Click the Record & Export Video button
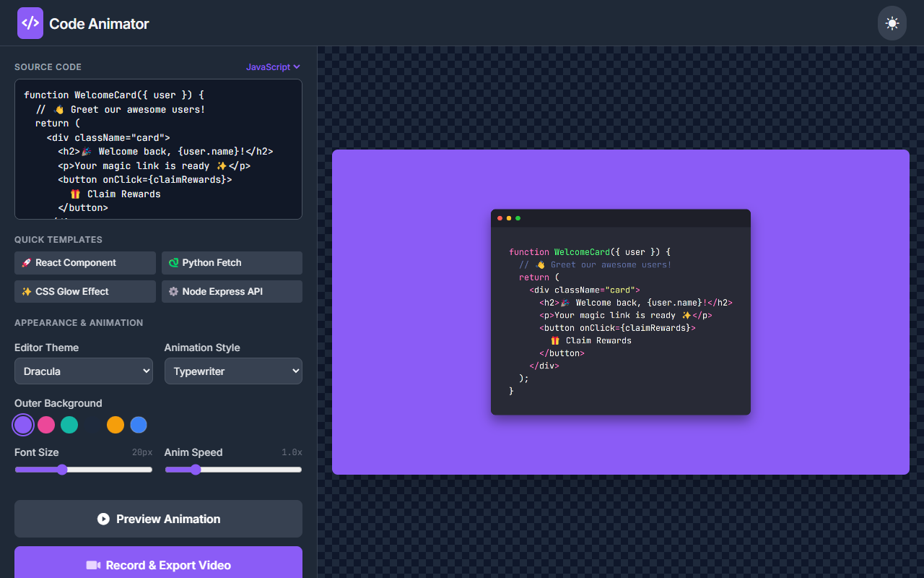924x578 pixels. [x=158, y=565]
